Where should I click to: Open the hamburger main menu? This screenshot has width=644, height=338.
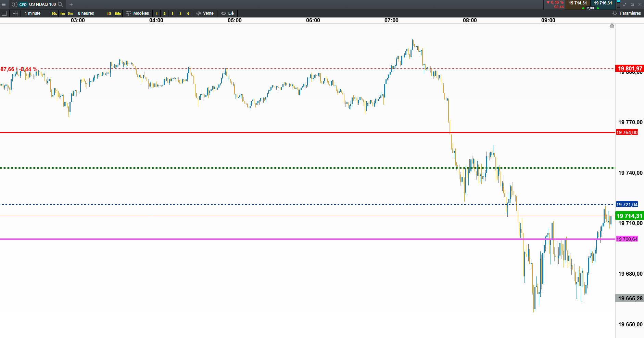4,4
